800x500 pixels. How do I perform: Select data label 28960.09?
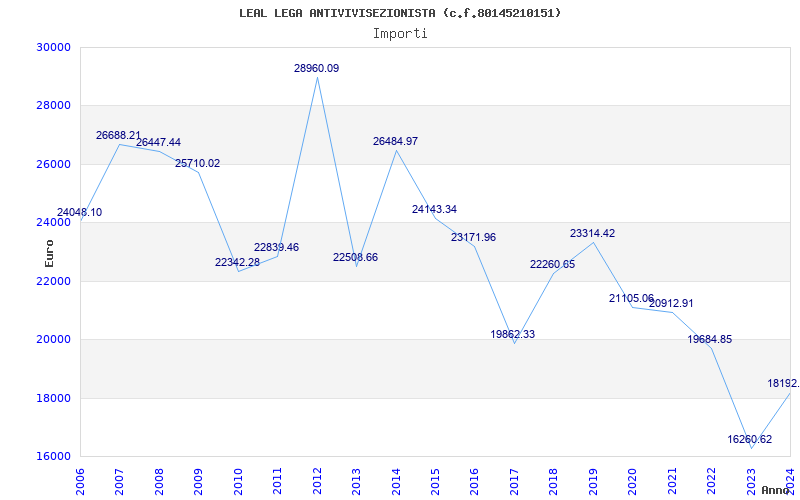click(316, 68)
